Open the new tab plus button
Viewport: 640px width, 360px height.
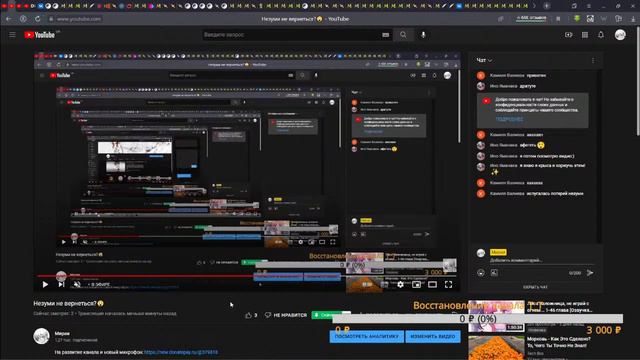[547, 6]
